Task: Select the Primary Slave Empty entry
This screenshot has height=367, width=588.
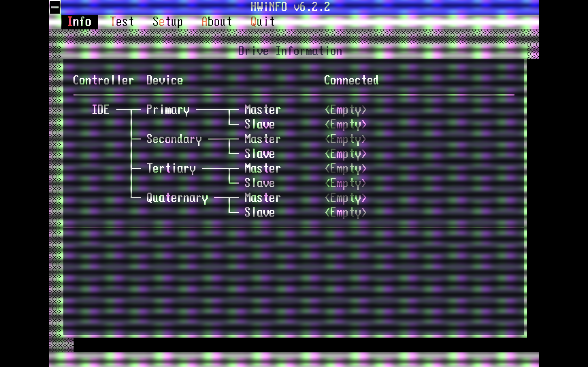Action: pyautogui.click(x=346, y=125)
